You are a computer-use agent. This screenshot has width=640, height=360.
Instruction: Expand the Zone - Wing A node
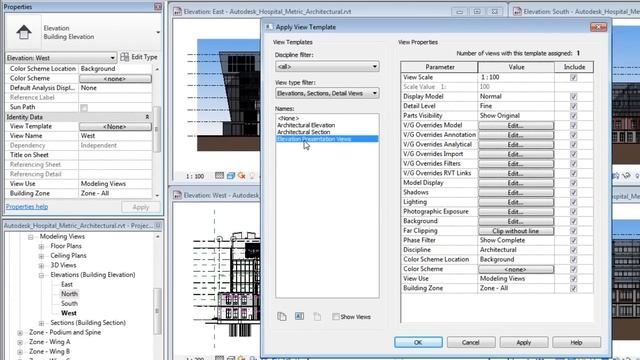tap(20, 342)
